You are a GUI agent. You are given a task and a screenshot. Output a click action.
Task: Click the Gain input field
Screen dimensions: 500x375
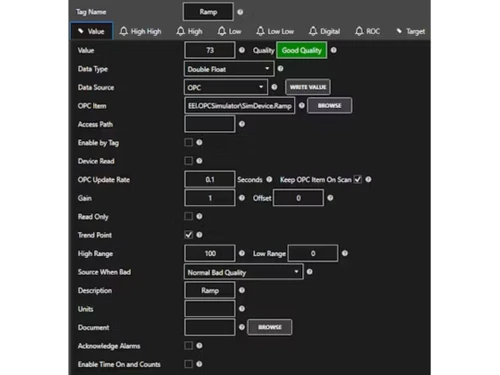209,198
